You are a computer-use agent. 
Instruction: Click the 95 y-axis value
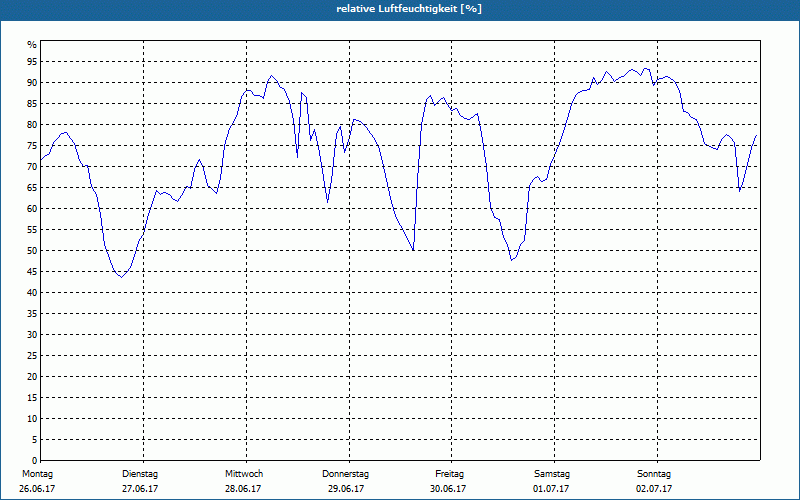32,62
